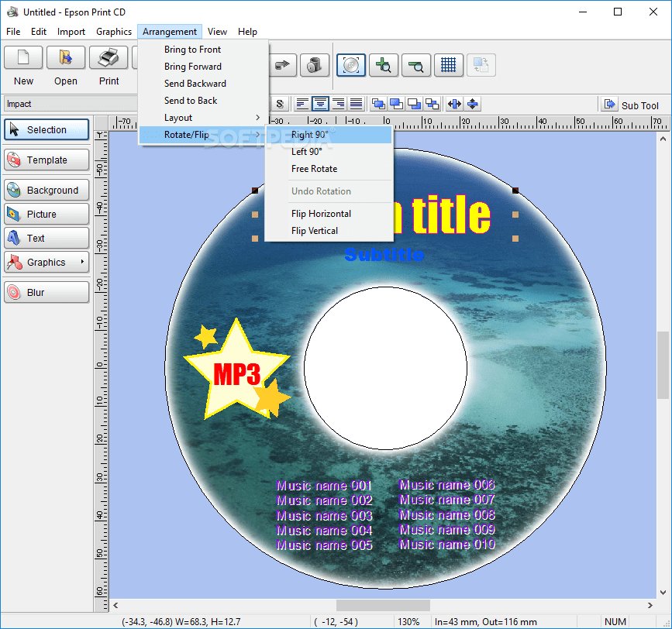
Task: Click the fit disc to window icon
Action: 351,65
